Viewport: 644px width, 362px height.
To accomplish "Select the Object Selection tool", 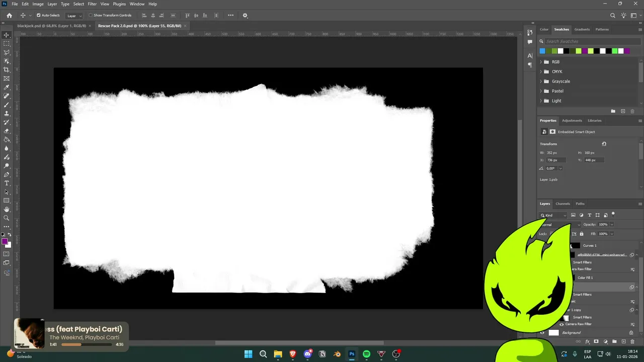I will pyautogui.click(x=7, y=61).
